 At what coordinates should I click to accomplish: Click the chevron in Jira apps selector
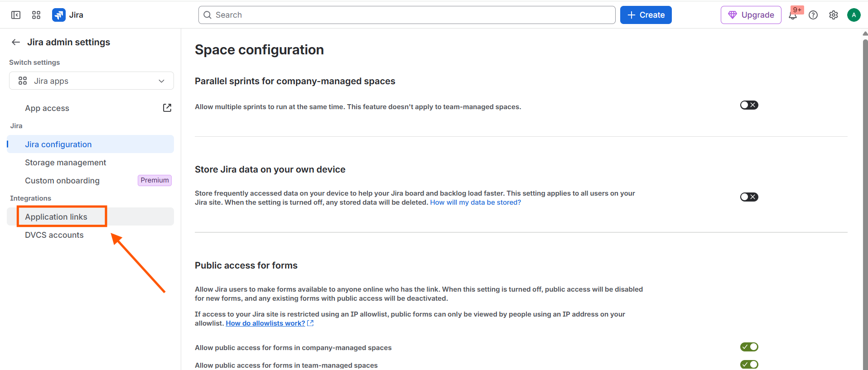tap(161, 81)
